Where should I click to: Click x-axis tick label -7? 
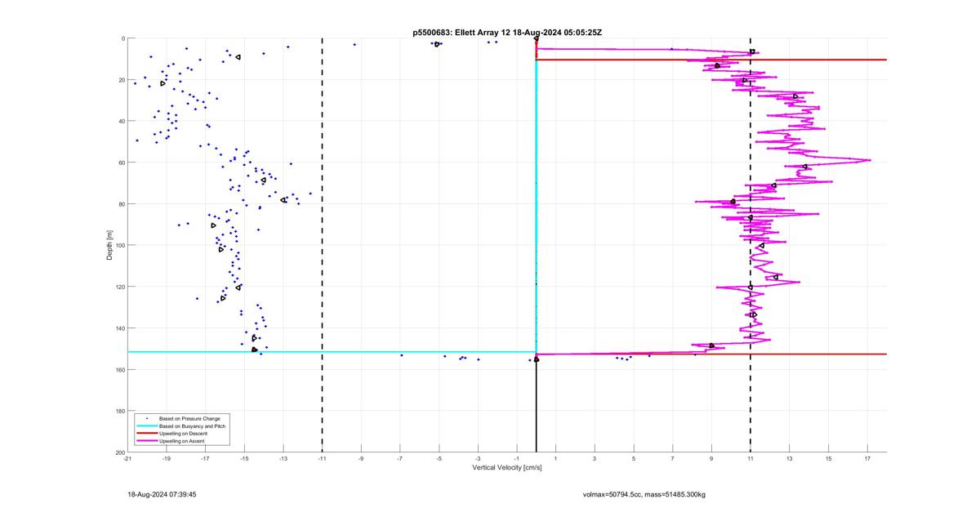[400, 459]
